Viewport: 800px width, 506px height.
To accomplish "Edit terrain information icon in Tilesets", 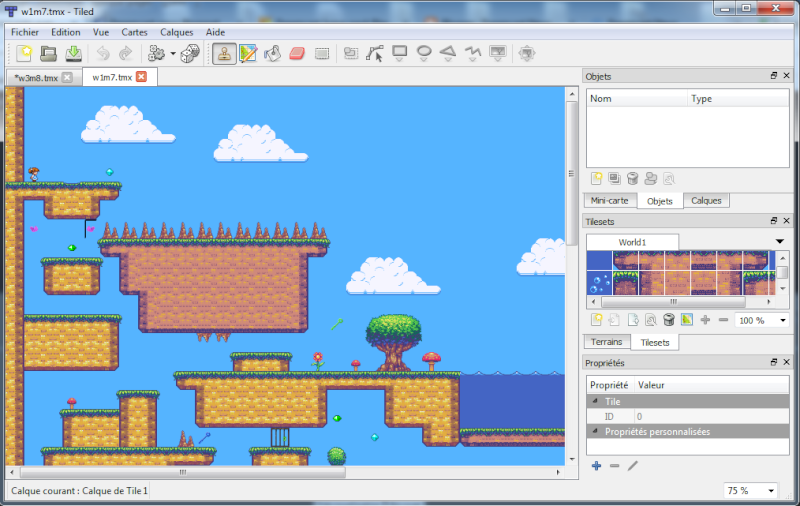I will click(687, 320).
